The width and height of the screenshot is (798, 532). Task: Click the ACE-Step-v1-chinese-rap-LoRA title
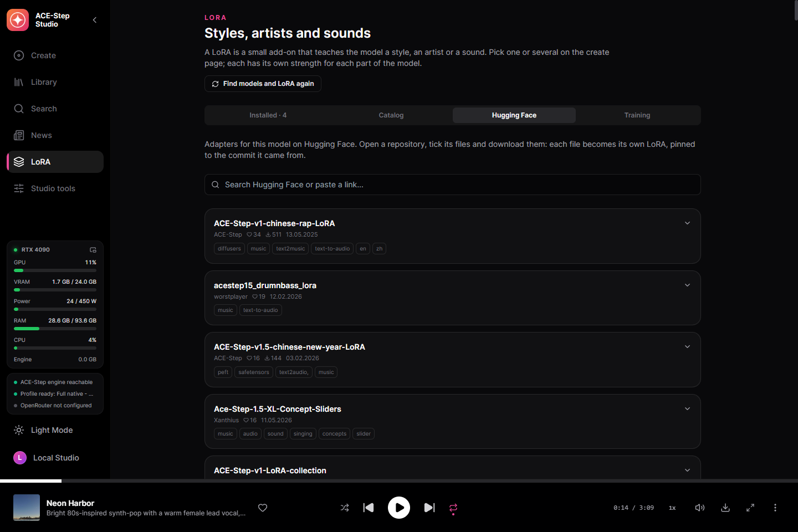click(x=274, y=223)
